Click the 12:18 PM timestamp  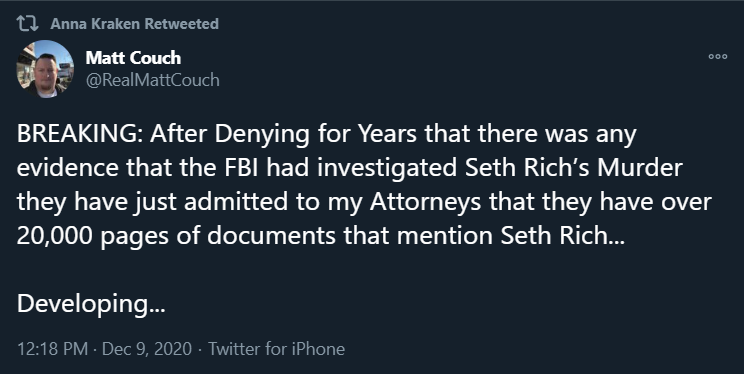click(53, 349)
